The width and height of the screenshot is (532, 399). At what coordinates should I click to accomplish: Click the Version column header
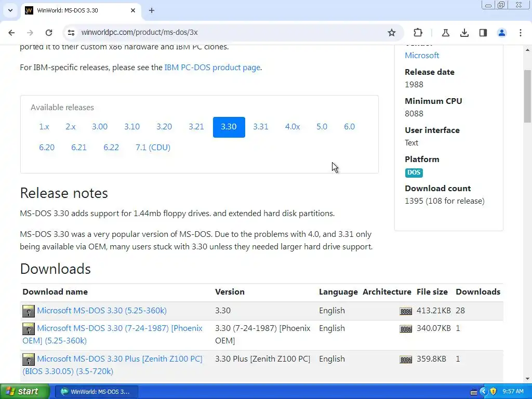pos(230,292)
